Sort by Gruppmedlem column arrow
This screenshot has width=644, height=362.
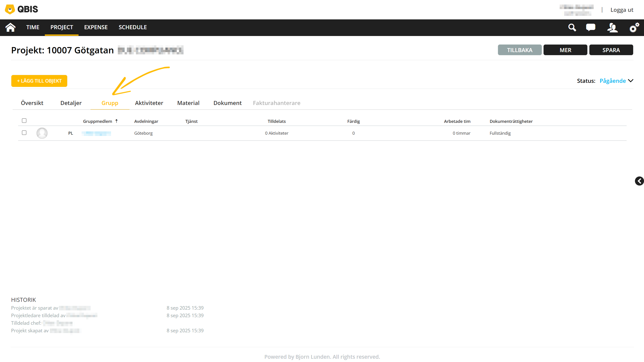pyautogui.click(x=117, y=121)
